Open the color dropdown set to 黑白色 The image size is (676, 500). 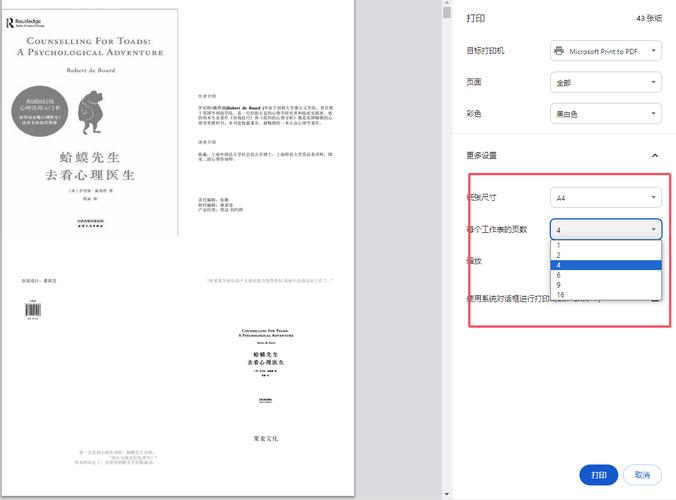[x=606, y=114]
